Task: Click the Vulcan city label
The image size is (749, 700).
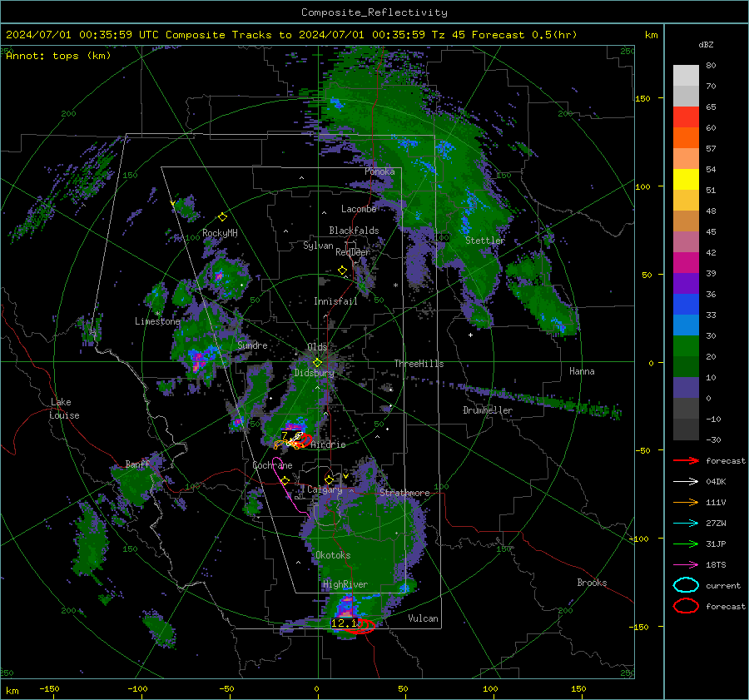Action: [424, 618]
